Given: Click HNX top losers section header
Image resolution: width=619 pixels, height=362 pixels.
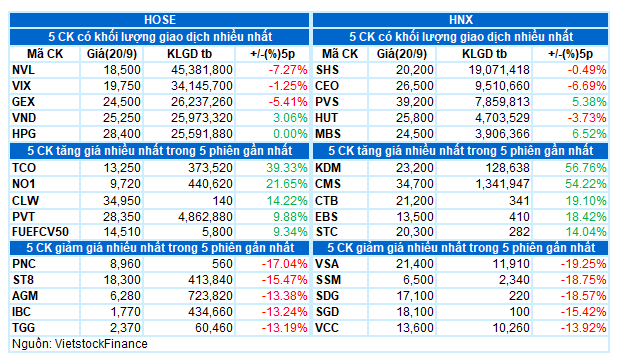Looking at the screenshot, I should pos(460,248).
